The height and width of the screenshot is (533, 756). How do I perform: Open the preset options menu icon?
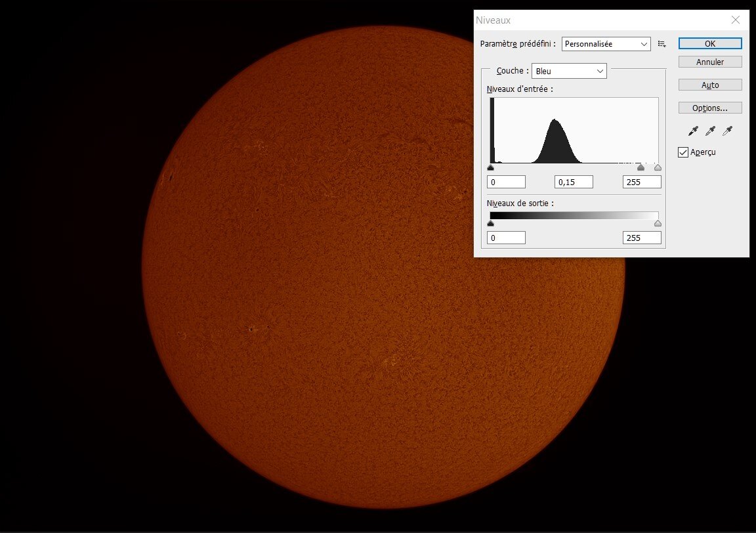[x=662, y=44]
